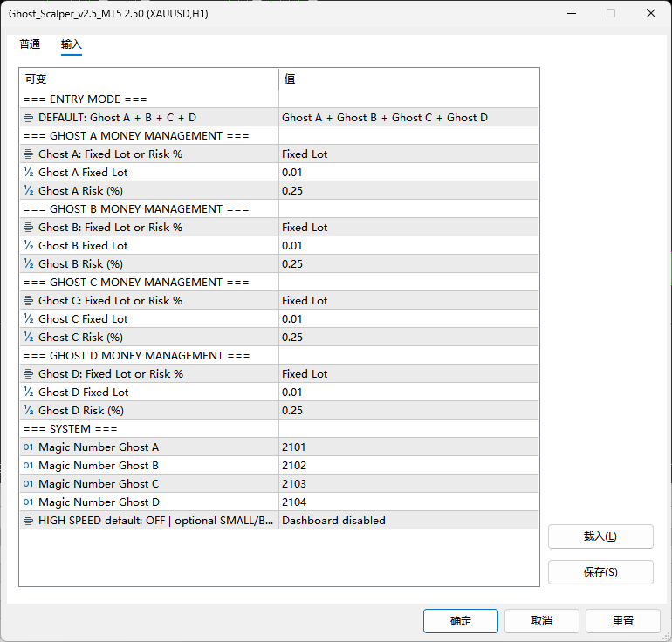This screenshot has height=642, width=672.
Task: Click the ½ icon beside Ghost D Risk (%)
Action: click(x=28, y=410)
